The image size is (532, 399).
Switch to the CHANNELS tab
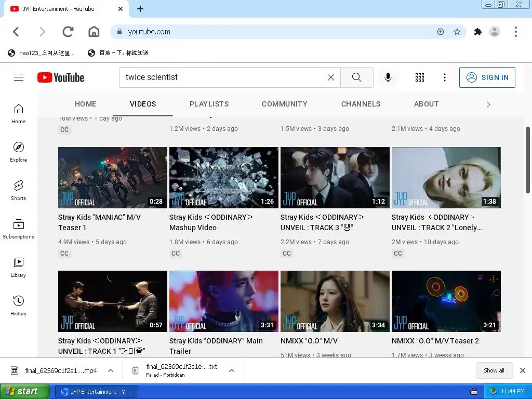point(361,104)
